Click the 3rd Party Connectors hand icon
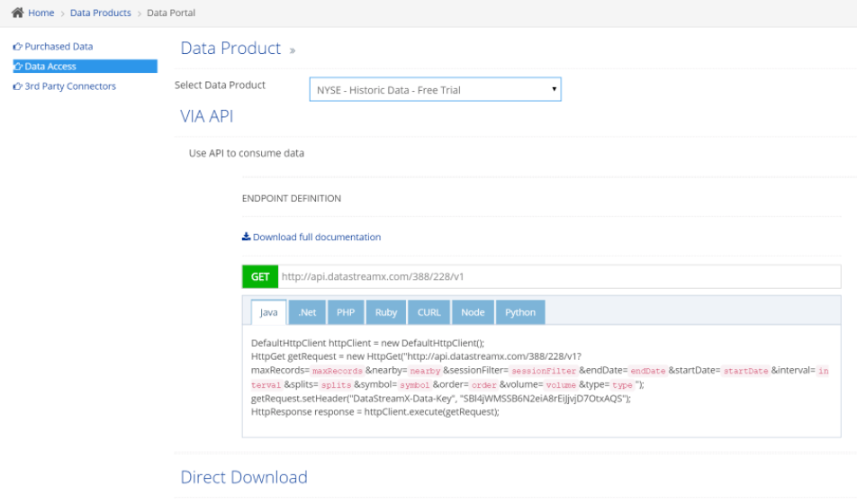The height and width of the screenshot is (504, 857). [x=17, y=86]
